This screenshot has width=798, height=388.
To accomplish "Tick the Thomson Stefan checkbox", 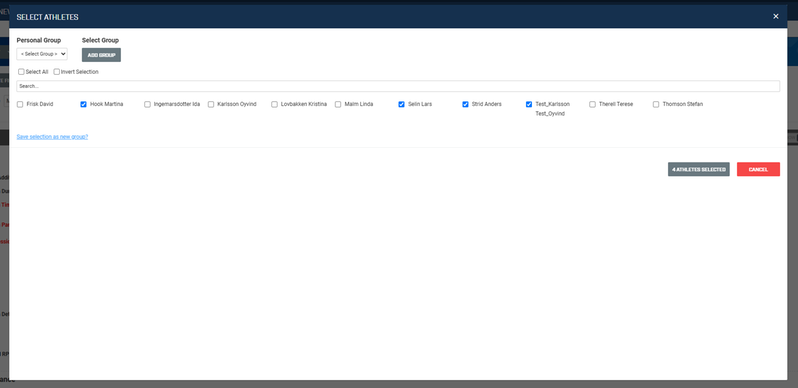I will 656,104.
